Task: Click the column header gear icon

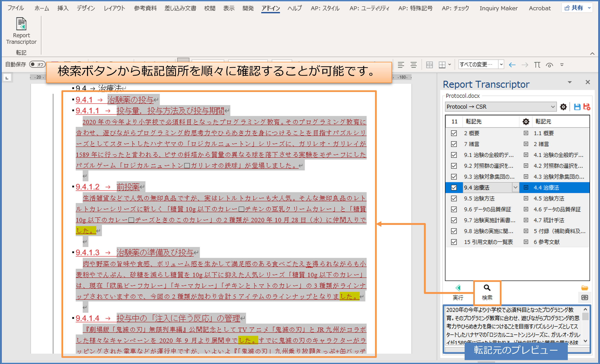Action: tap(526, 122)
